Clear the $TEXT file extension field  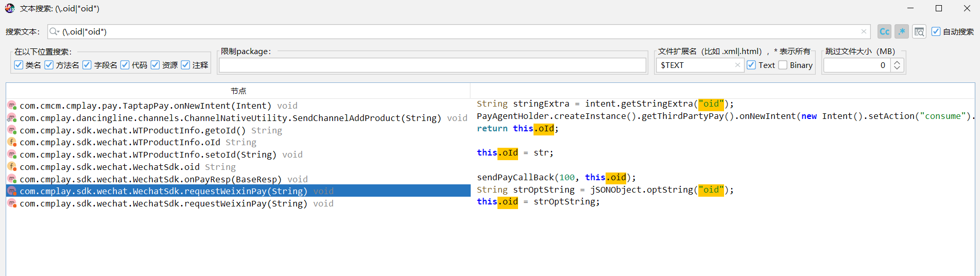coord(737,65)
